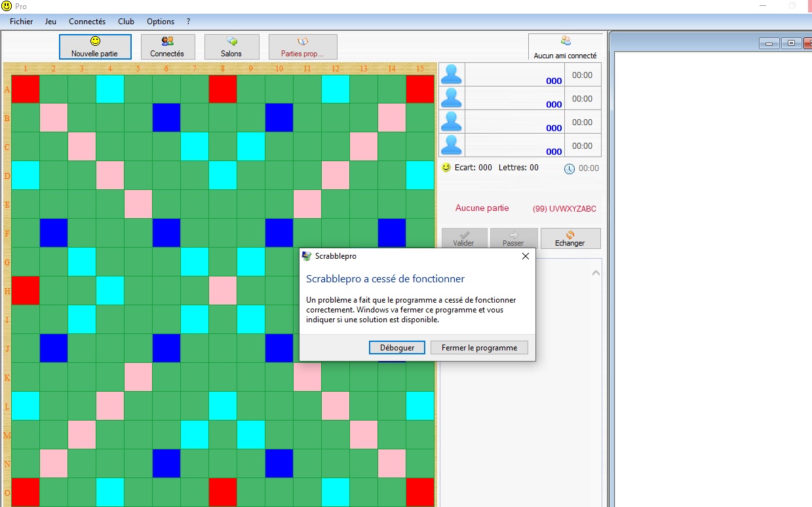Image resolution: width=812 pixels, height=507 pixels.
Task: Click the clock icon beside timer
Action: [x=570, y=168]
